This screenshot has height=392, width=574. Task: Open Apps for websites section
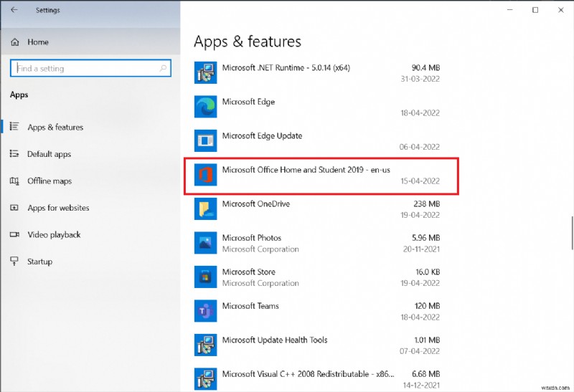(90, 208)
